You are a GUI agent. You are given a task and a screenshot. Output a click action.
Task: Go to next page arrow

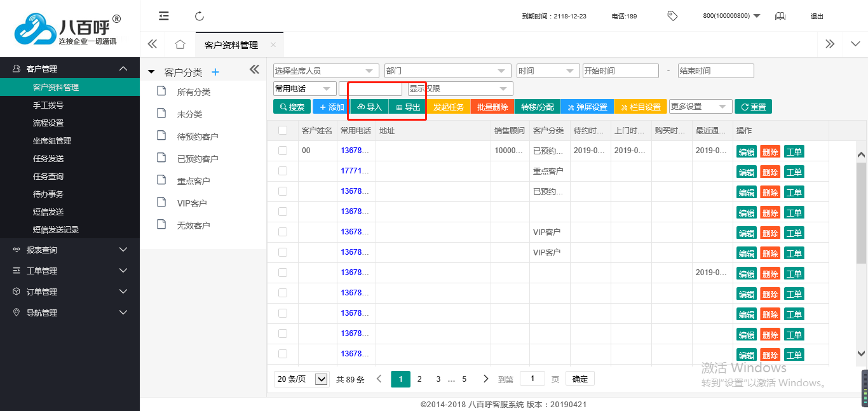(485, 379)
